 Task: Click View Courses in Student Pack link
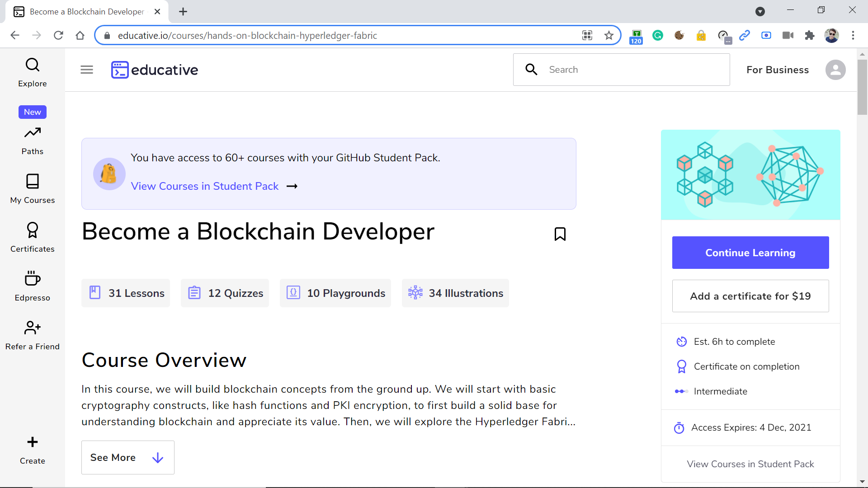click(x=204, y=186)
